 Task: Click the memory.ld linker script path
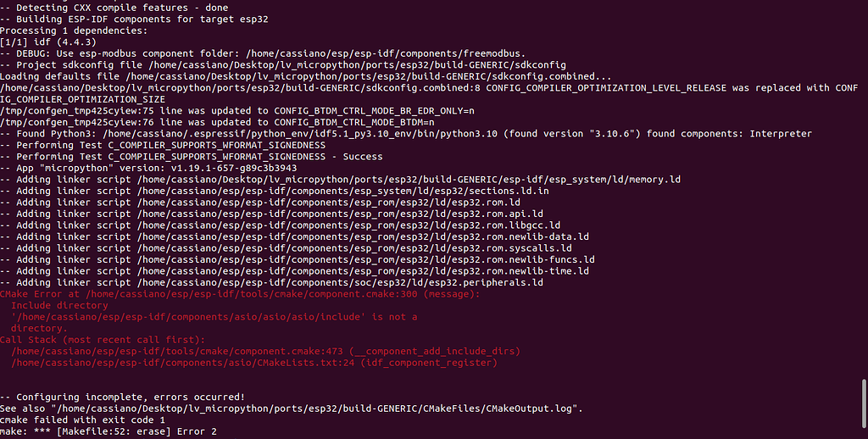coord(409,180)
